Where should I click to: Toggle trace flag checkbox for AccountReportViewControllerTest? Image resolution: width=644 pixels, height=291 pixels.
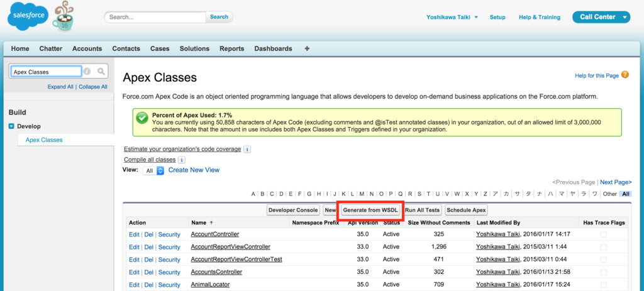pyautogui.click(x=603, y=260)
